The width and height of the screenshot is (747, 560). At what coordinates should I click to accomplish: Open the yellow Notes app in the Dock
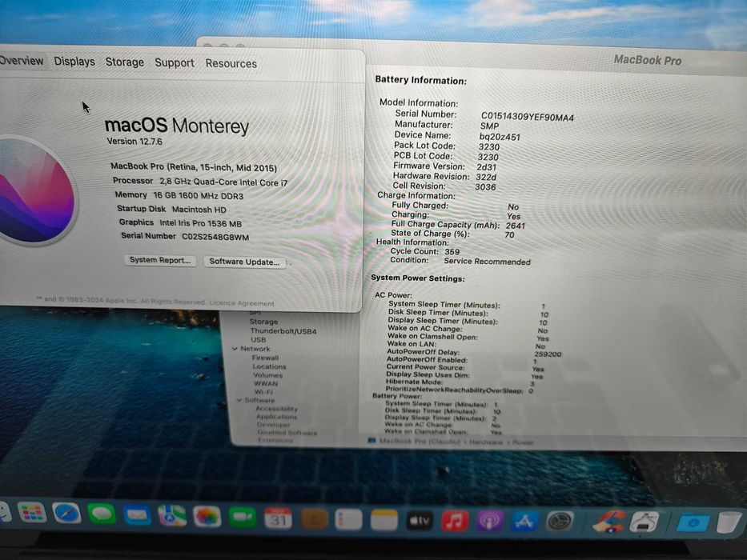pyautogui.click(x=384, y=521)
